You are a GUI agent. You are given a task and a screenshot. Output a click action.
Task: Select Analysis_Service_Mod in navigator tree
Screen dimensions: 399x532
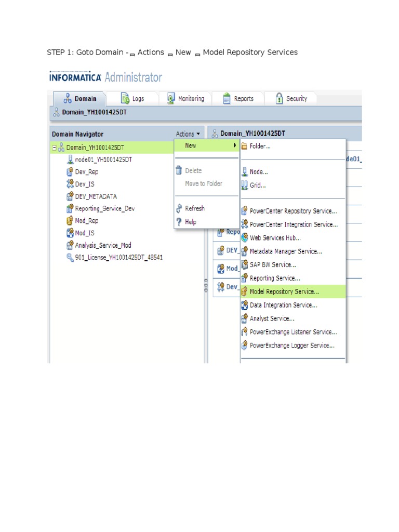click(103, 245)
